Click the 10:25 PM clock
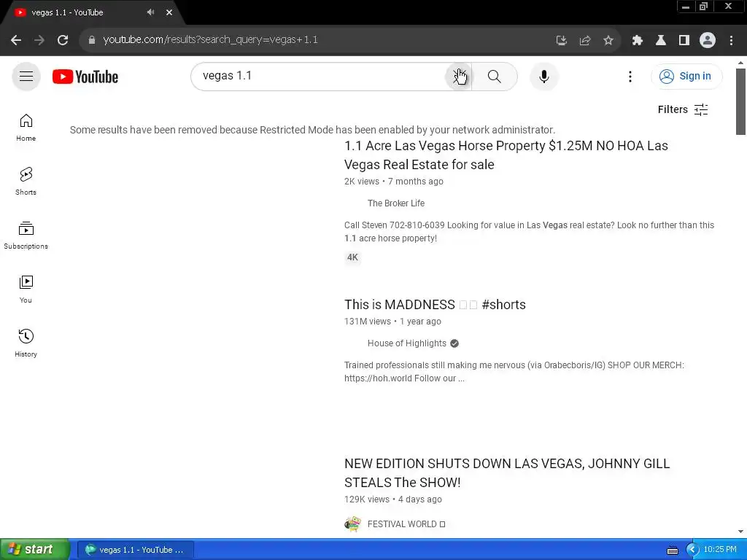This screenshot has height=560, width=747. [x=720, y=550]
